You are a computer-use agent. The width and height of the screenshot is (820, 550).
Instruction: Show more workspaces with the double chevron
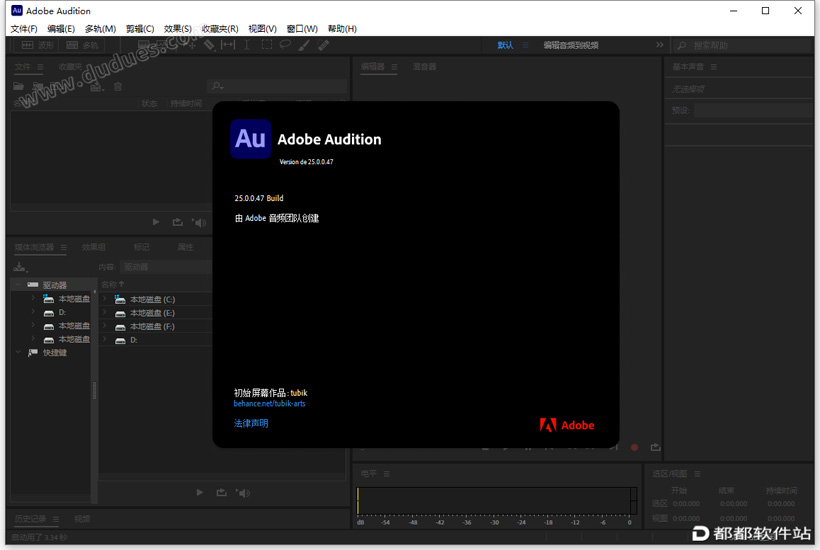tap(660, 45)
